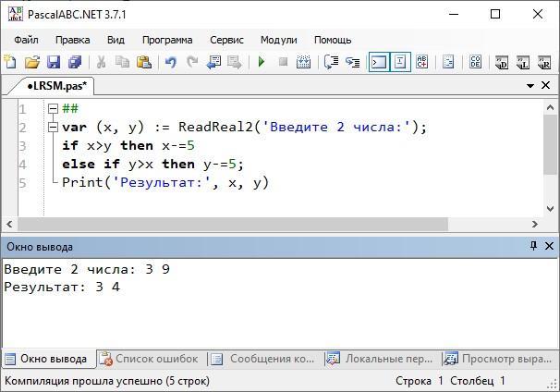Screen dimensions: 560x392
Task: Switch to the Окно вывода bottom tab
Action: (x=47, y=359)
